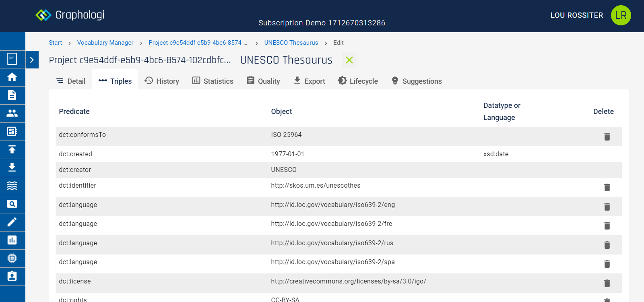Open the Suggestions tab
This screenshot has height=302, width=644.
pos(417,81)
